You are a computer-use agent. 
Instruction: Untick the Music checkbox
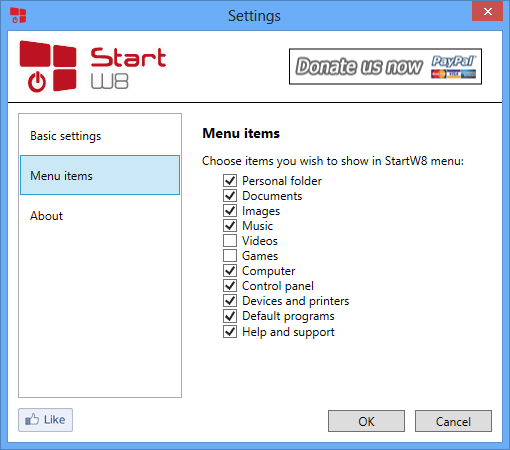[x=230, y=225]
